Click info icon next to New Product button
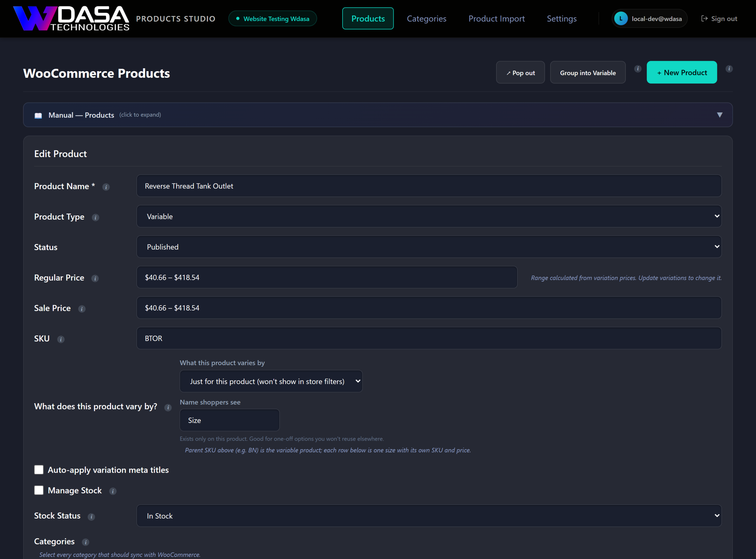The height and width of the screenshot is (559, 756). (x=729, y=69)
